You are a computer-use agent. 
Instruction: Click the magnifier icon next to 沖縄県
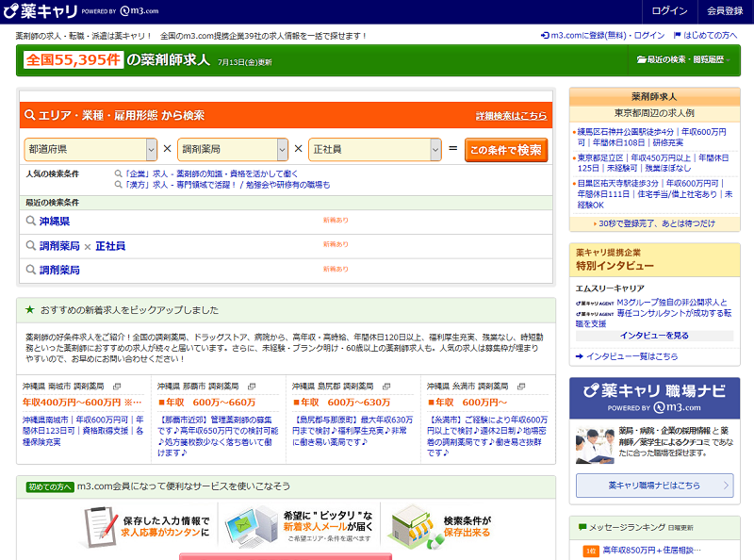pyautogui.click(x=31, y=221)
